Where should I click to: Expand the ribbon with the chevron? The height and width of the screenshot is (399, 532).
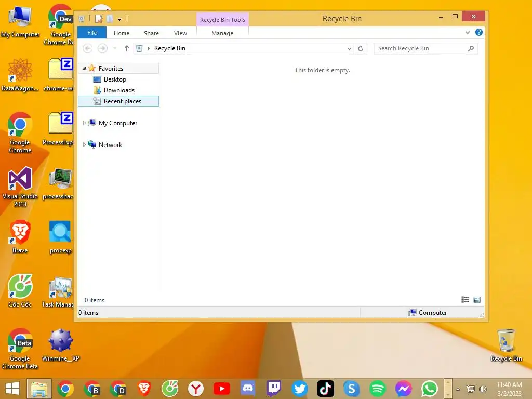468,33
